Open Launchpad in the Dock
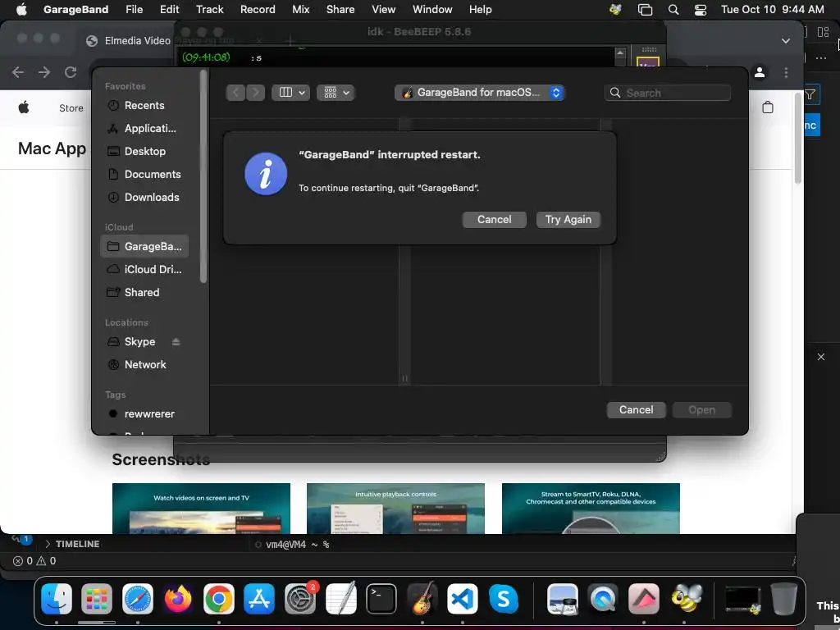 coord(97,598)
